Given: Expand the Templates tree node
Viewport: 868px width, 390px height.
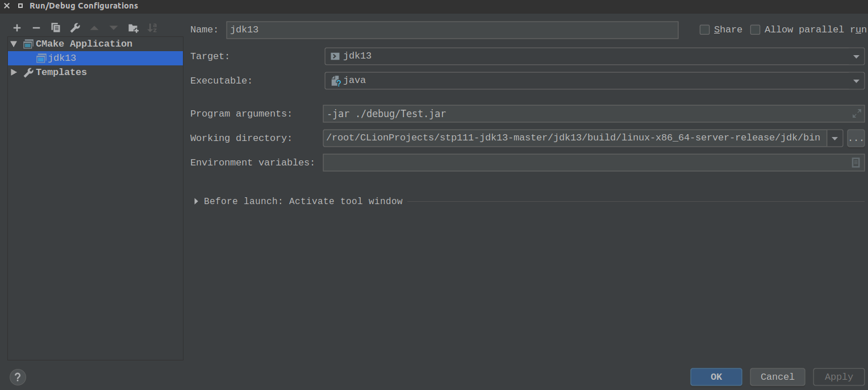Looking at the screenshot, I should tap(14, 72).
